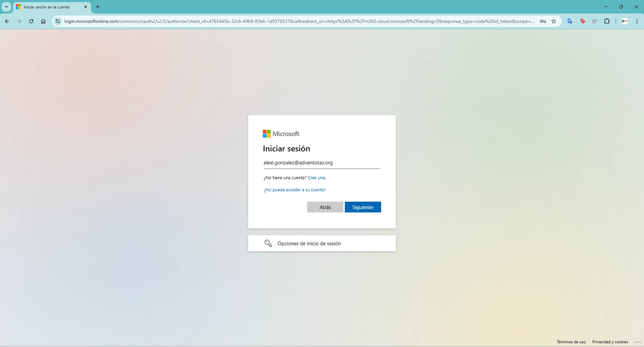Click the email input field
This screenshot has height=347, width=644.
[322, 163]
